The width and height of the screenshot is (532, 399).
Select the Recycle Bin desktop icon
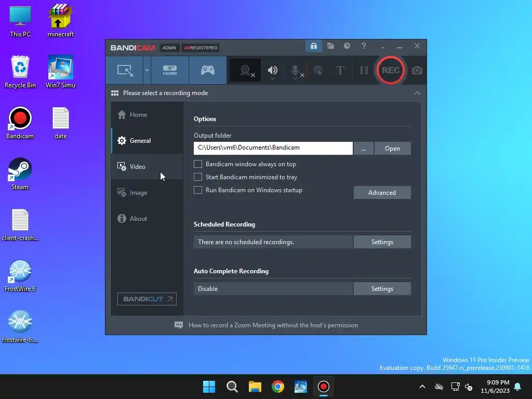20,72
